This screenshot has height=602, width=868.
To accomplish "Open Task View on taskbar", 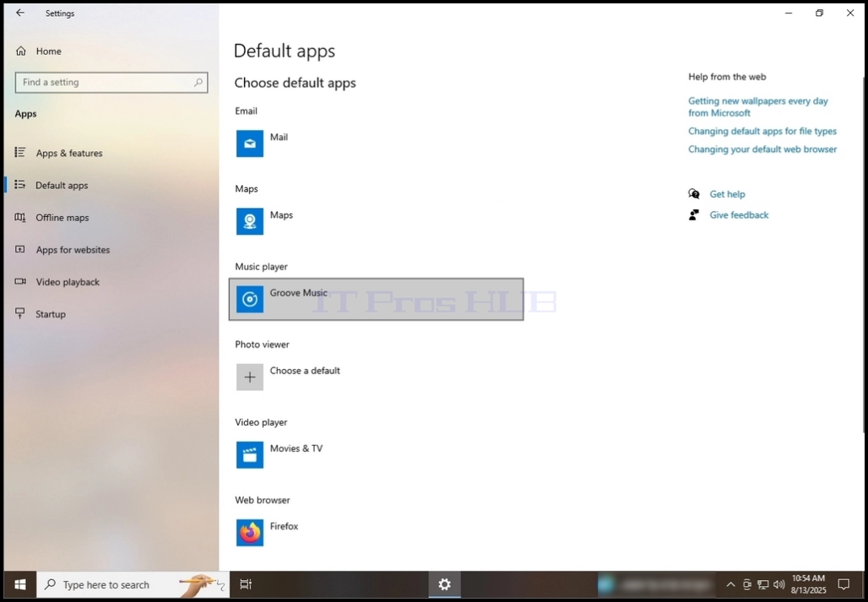I will [246, 584].
